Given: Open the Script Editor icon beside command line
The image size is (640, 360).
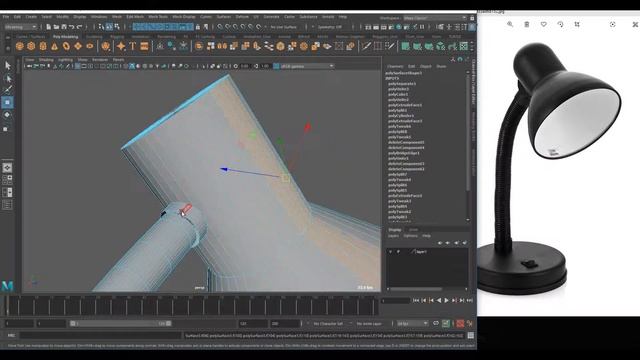Looking at the screenshot, I should pos(471,336).
